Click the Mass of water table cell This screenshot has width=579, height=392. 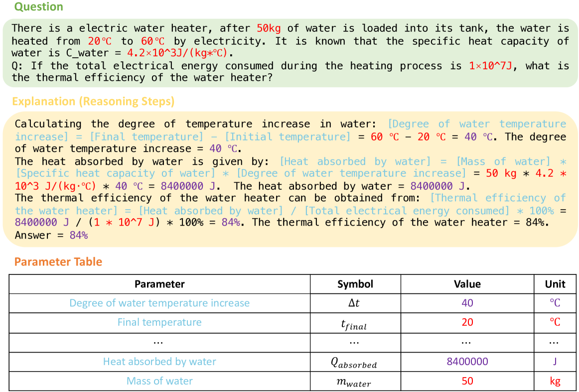[x=159, y=381]
